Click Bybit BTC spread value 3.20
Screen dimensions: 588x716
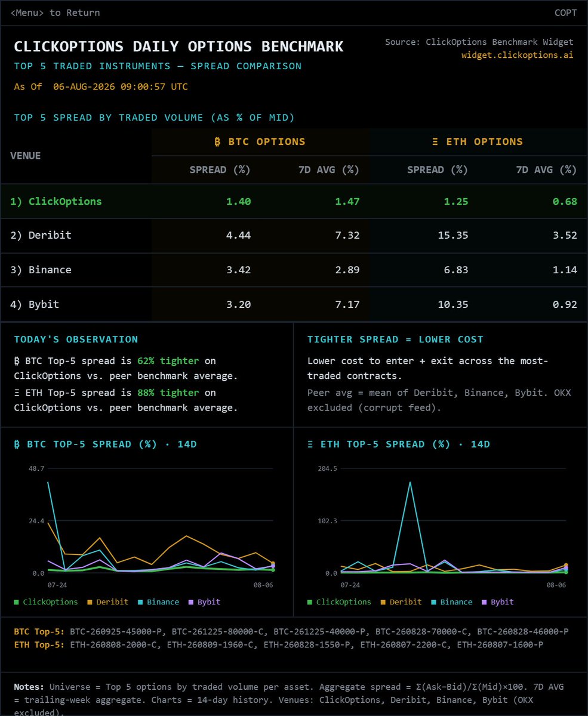238,304
